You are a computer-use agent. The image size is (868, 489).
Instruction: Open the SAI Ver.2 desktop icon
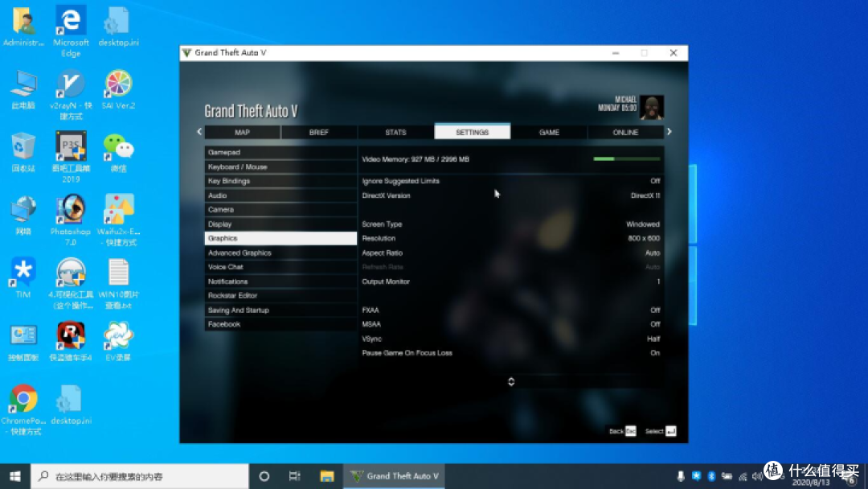point(118,89)
